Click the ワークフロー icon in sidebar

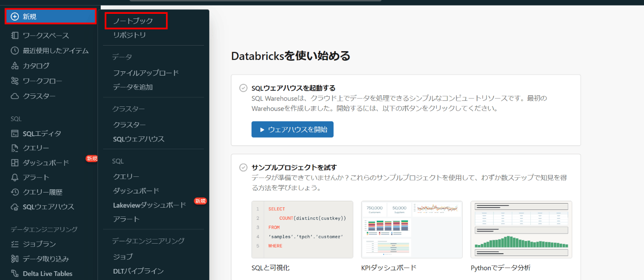pyautogui.click(x=15, y=81)
